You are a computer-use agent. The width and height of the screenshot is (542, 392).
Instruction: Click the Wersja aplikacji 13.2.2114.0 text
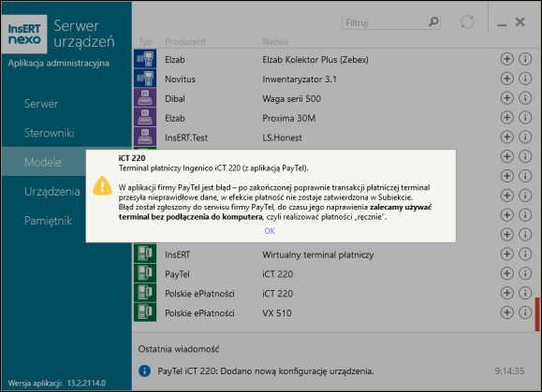[x=57, y=383]
